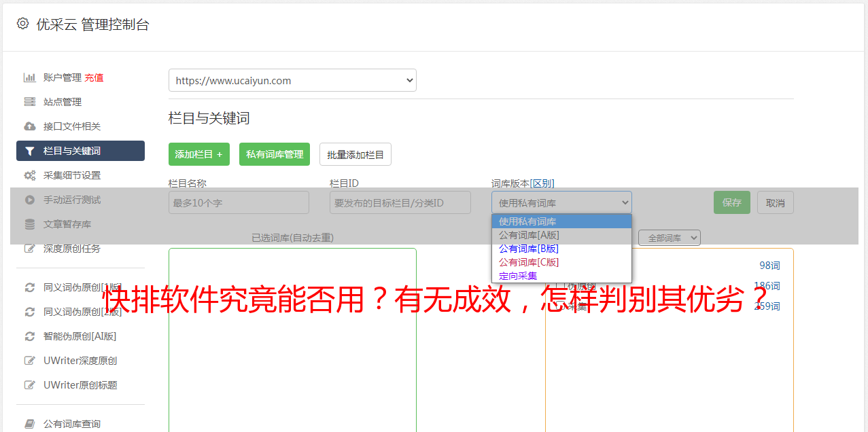Click the filter icon for 栏目与关键词

[30, 151]
